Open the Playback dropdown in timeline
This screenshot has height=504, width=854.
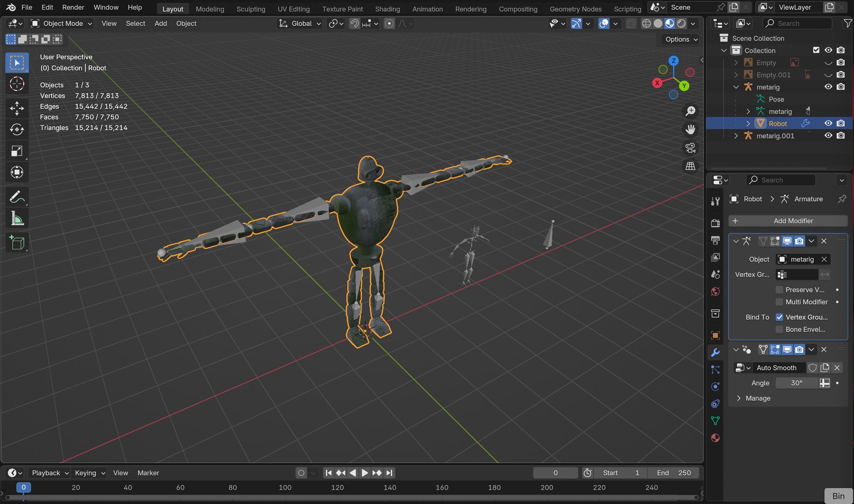[x=49, y=473]
